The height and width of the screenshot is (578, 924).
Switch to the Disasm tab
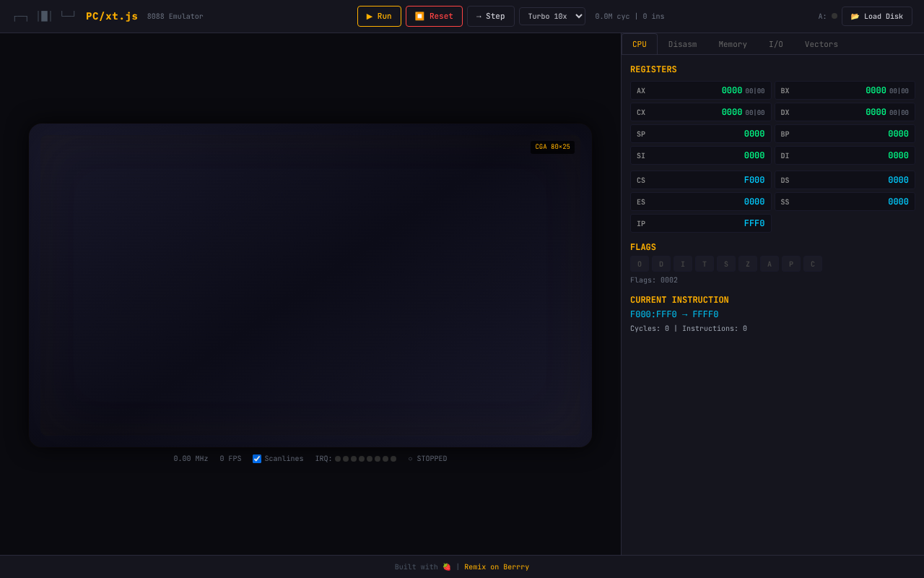tap(682, 44)
